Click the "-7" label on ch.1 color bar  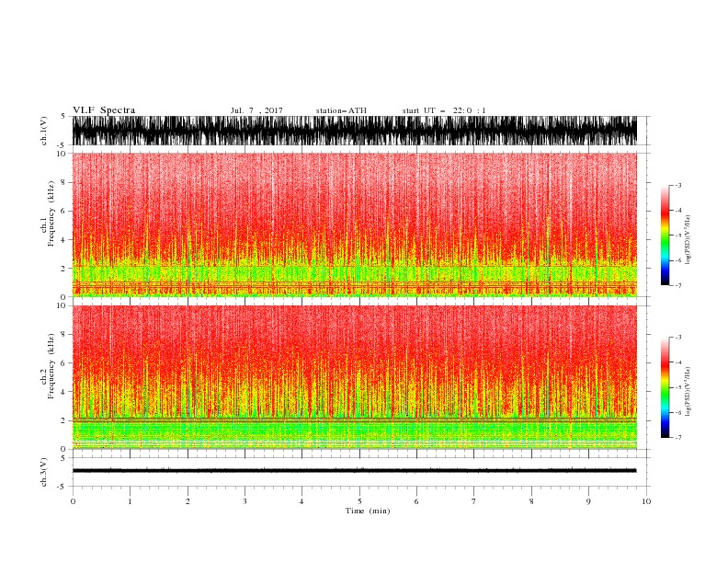click(678, 285)
